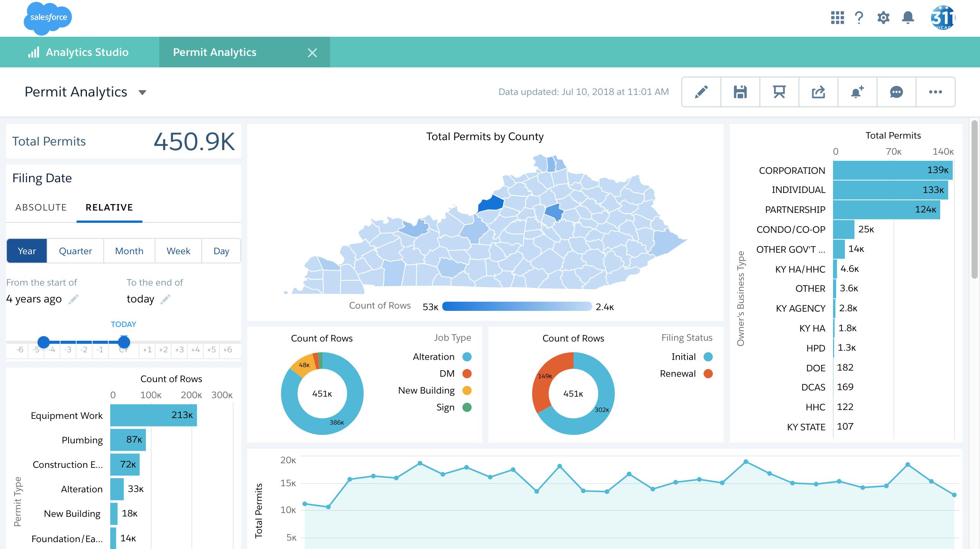Click the bookmark/clip icon in toolbar
The width and height of the screenshot is (980, 549).
coord(779,92)
